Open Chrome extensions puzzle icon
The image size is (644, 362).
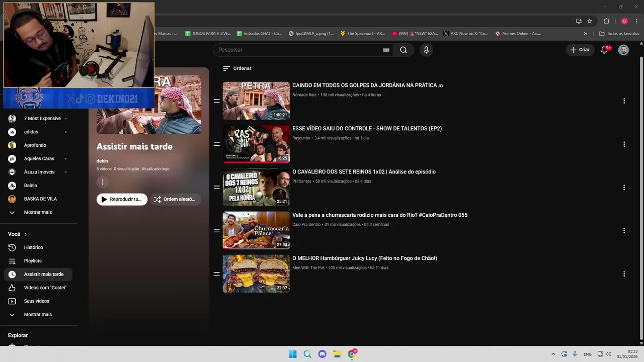606,21
